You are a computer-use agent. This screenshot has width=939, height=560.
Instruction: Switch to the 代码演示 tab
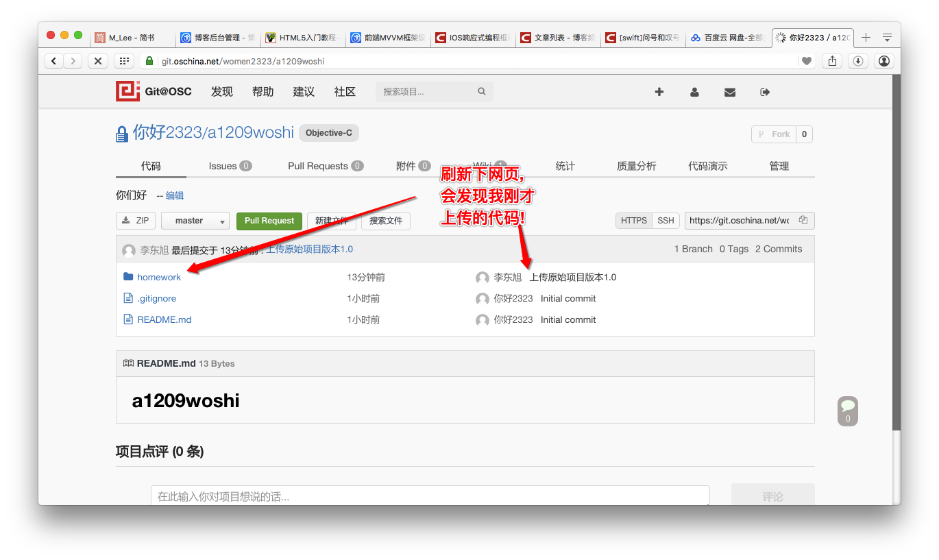point(708,166)
